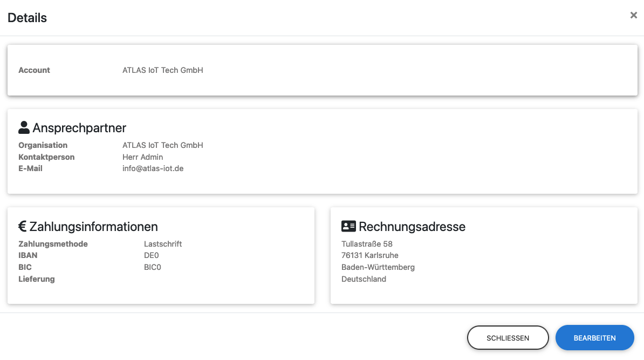Click the BIC value BIC0
The width and height of the screenshot is (644, 360).
153,267
